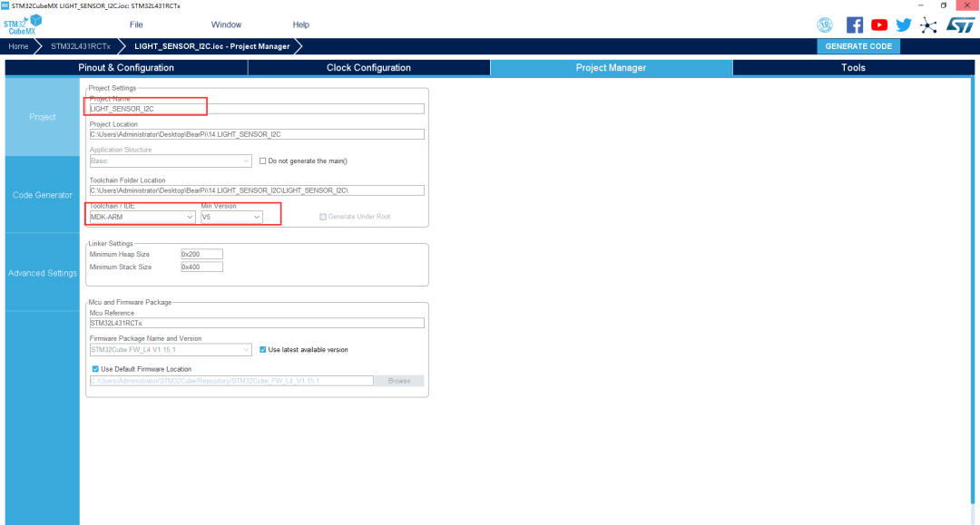
Task: Switch to Clock Configuration tab
Action: (368, 67)
